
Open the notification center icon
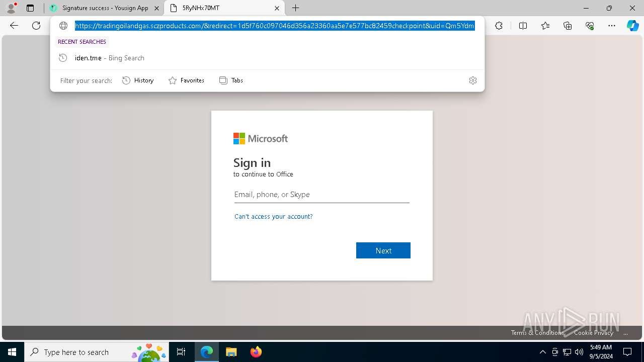pyautogui.click(x=627, y=352)
